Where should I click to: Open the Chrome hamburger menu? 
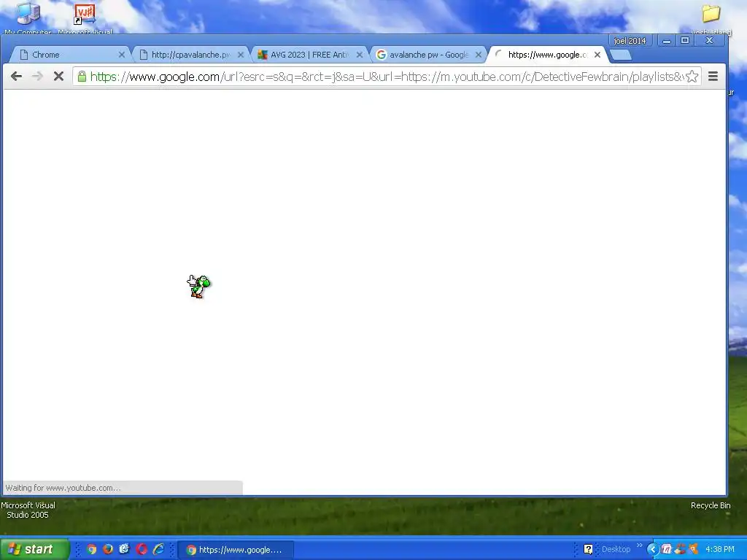point(713,76)
